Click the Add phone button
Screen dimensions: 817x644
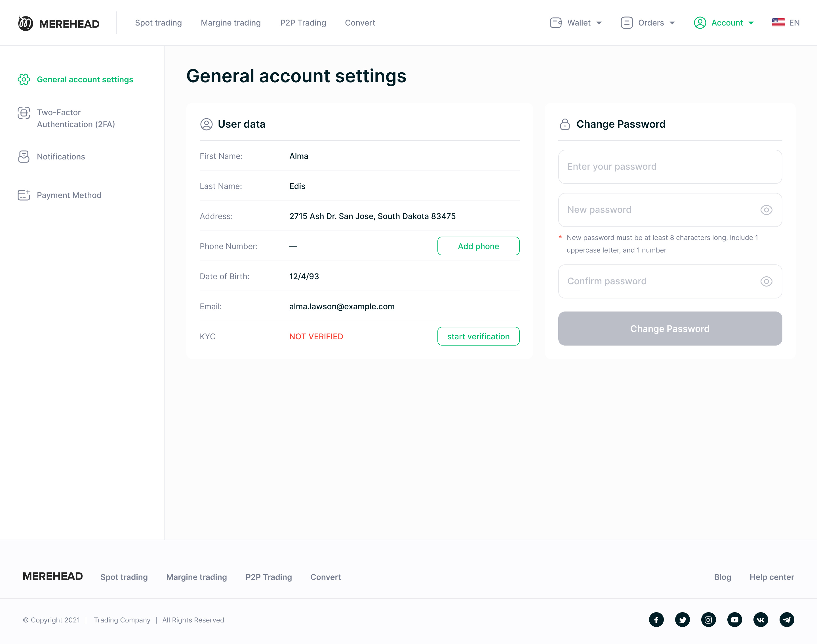[478, 246]
